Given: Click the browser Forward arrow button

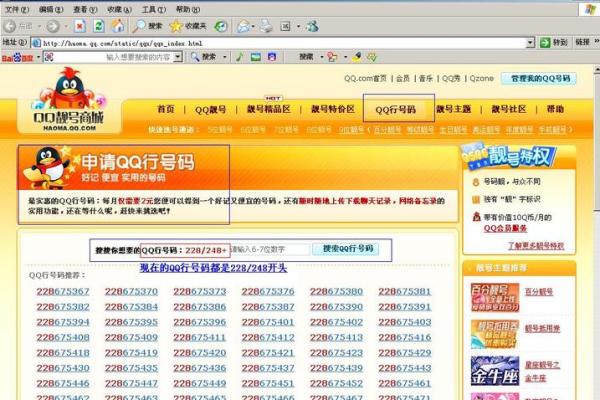Looking at the screenshot, I should coord(53,26).
